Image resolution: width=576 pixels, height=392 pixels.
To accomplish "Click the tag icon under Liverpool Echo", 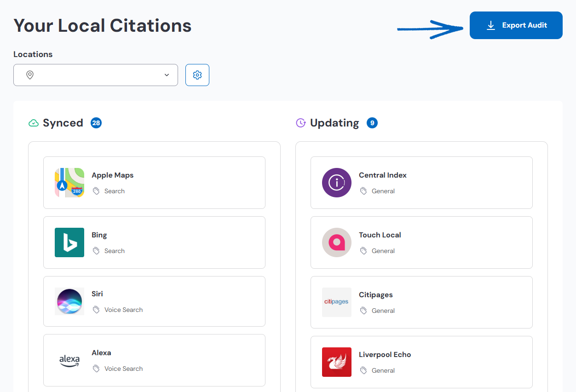I will (x=363, y=370).
